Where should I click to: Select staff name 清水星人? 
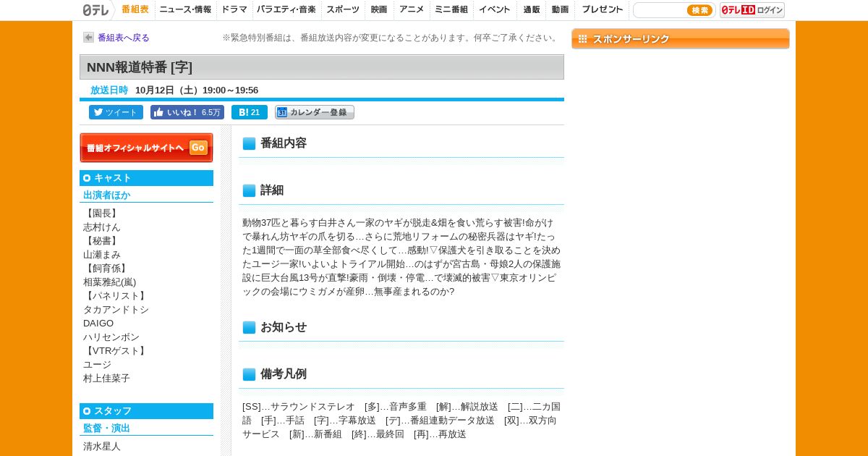point(102,447)
